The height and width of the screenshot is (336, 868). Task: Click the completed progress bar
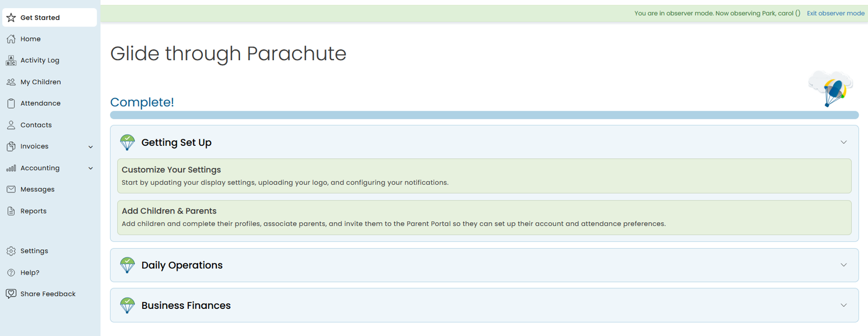tap(484, 115)
